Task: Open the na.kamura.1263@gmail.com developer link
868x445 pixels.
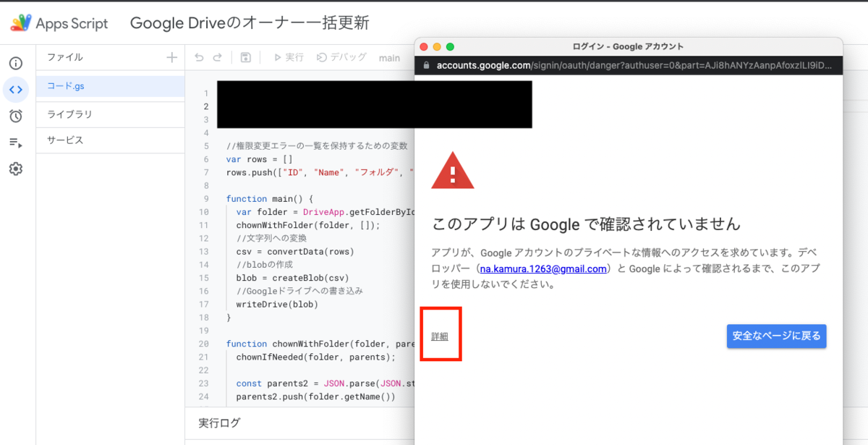Action: click(543, 269)
